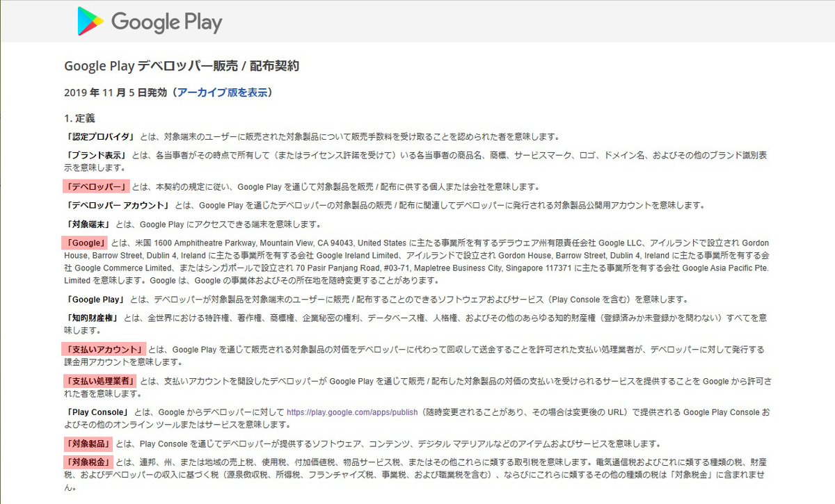
Task: Click the term 「知的財産権」
Action: click(92, 318)
